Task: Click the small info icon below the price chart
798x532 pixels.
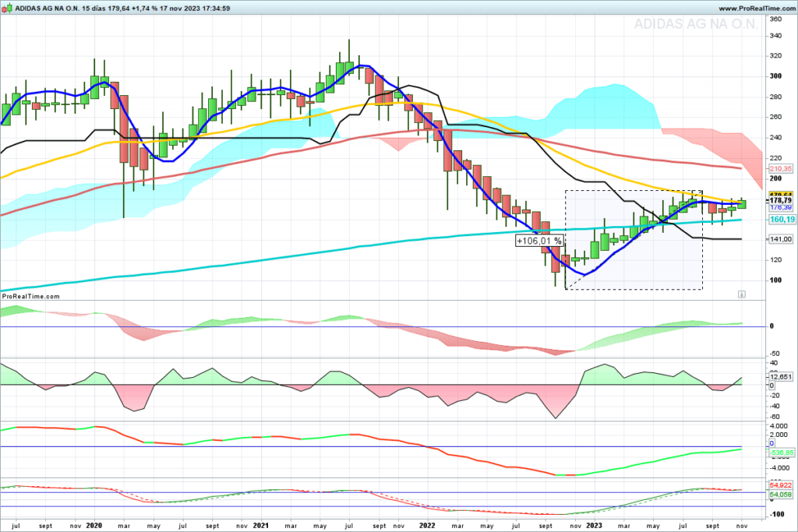Action: pos(741,294)
